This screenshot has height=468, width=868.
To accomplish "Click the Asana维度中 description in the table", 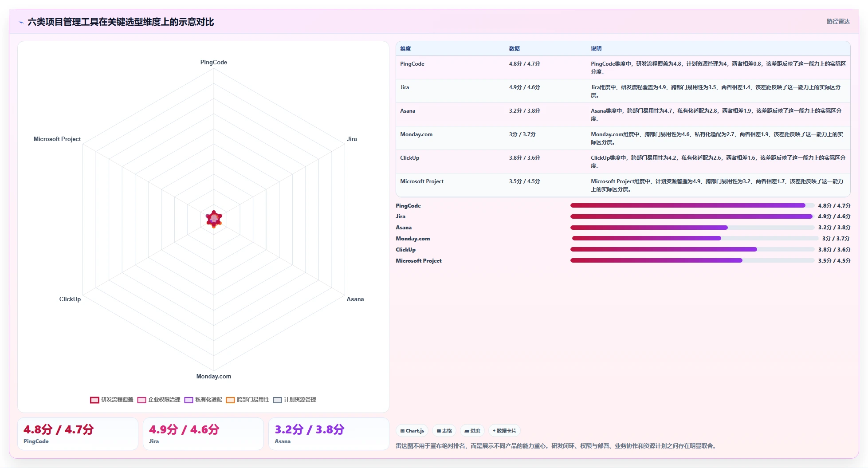I will pyautogui.click(x=716, y=115).
